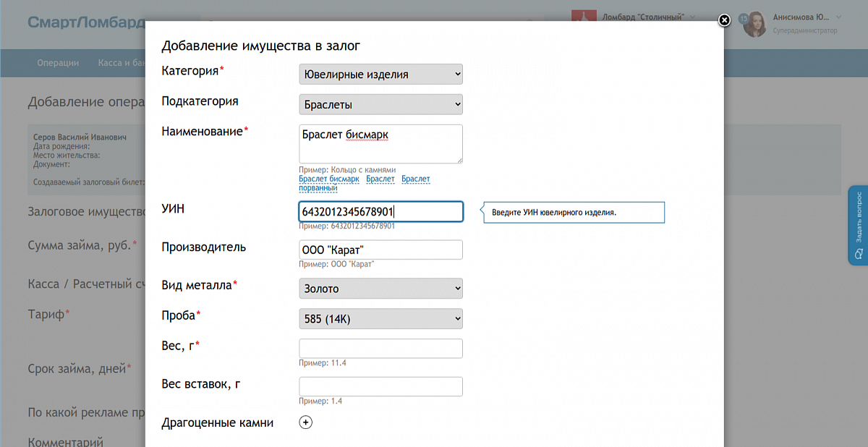The height and width of the screenshot is (447, 868).
Task: Open the Операции menu item
Action: click(58, 63)
